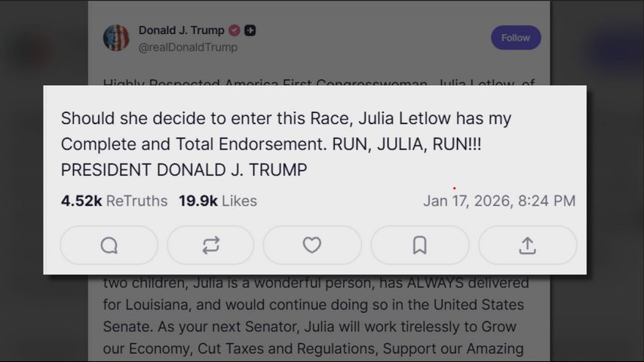Viewport: 644px width, 362px height.
Task: Follow the realDonaldTrump account
Action: (516, 38)
